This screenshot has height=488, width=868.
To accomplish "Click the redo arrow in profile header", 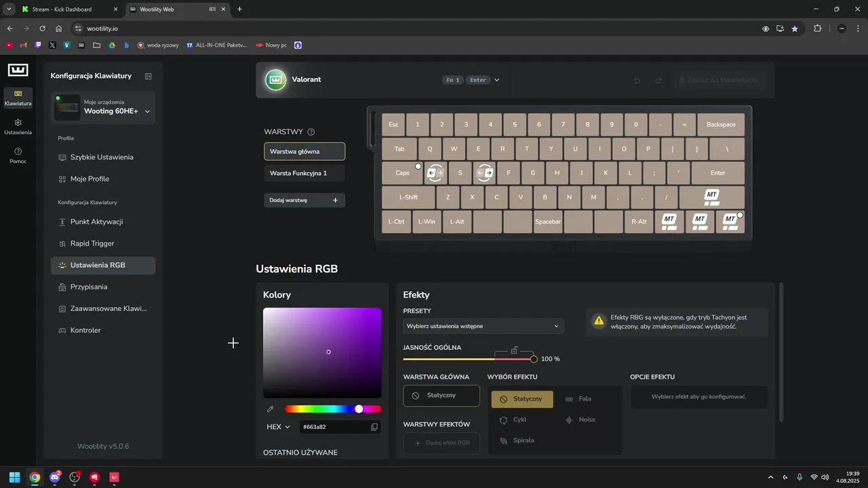I will pyautogui.click(x=658, y=80).
